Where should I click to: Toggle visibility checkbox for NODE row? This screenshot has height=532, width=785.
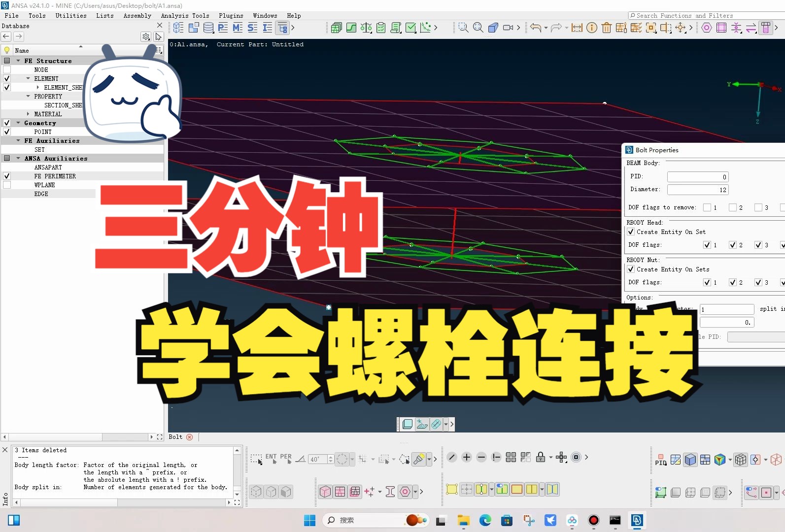(x=7, y=69)
